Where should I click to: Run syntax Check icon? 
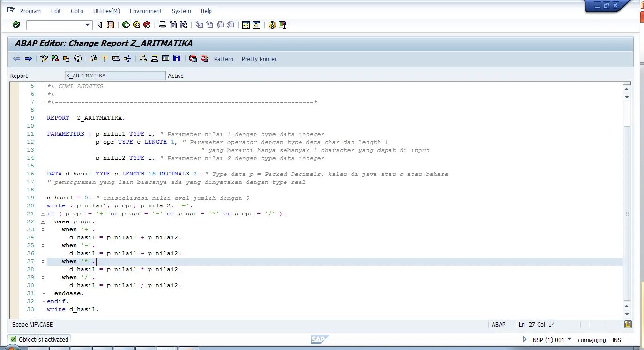click(x=93, y=59)
